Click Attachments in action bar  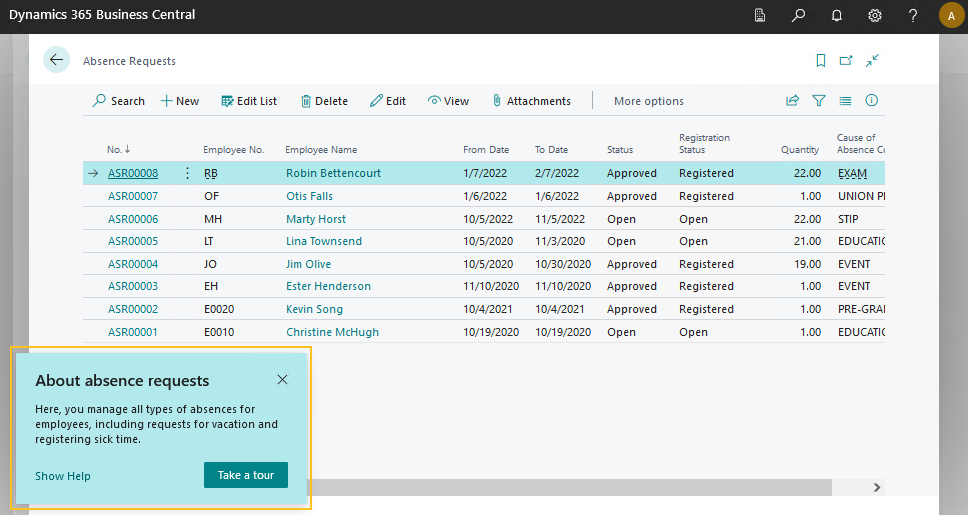point(531,101)
